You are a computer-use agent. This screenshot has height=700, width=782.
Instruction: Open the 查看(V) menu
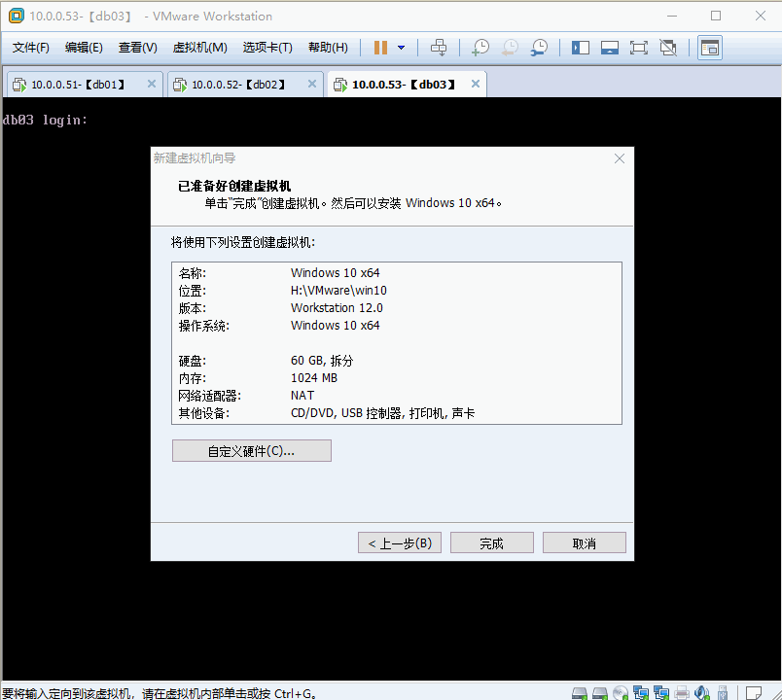(x=138, y=48)
